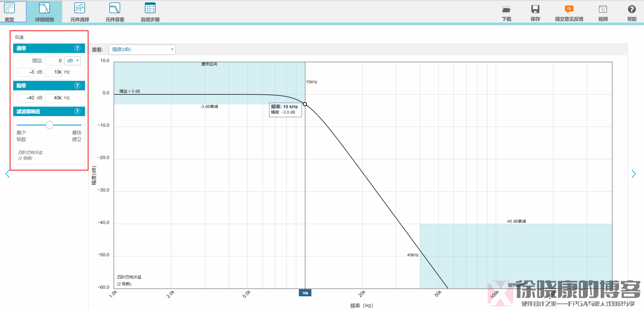Click the left arrow to go back

pos(8,174)
